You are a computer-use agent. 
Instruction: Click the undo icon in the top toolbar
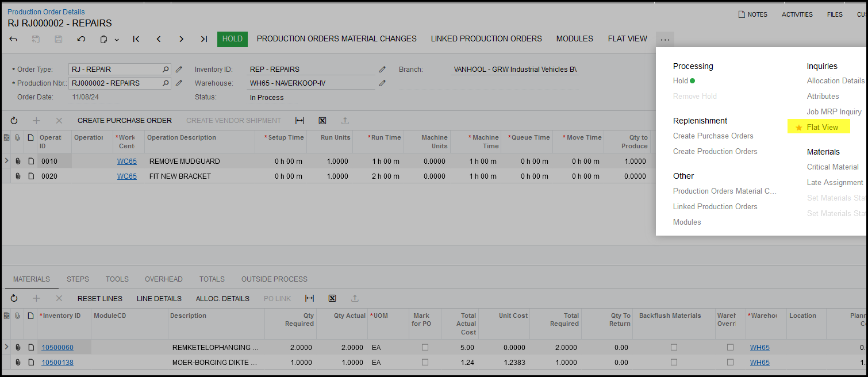tap(81, 39)
